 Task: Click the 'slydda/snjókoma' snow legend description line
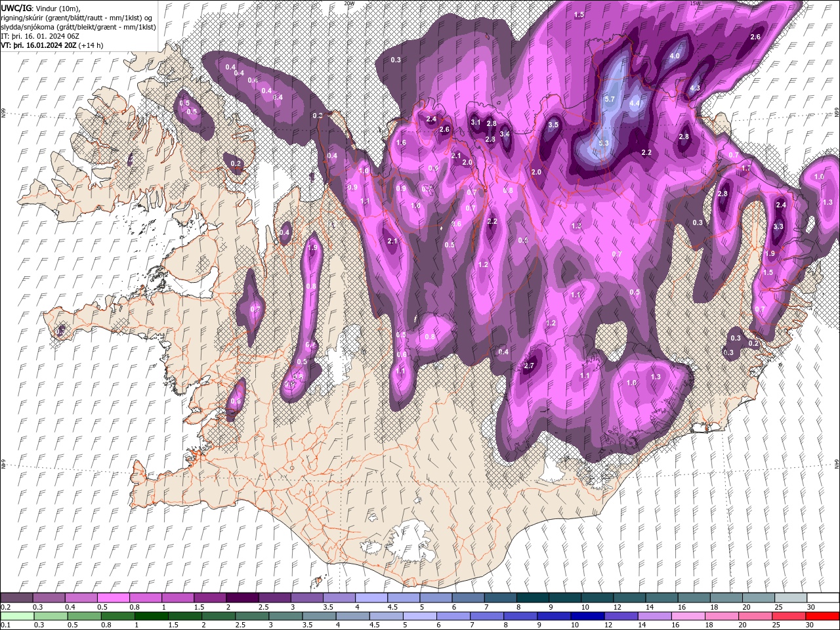(79, 27)
